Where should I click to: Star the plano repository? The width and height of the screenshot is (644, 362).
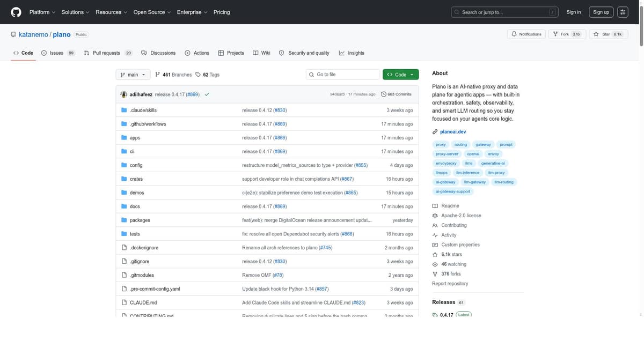(608, 34)
